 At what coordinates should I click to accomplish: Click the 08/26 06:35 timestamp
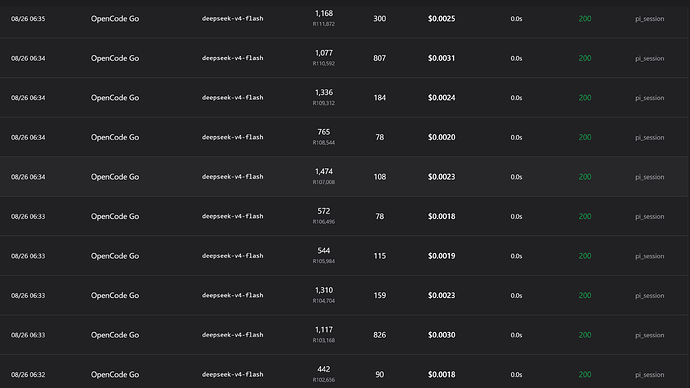[x=28, y=19]
